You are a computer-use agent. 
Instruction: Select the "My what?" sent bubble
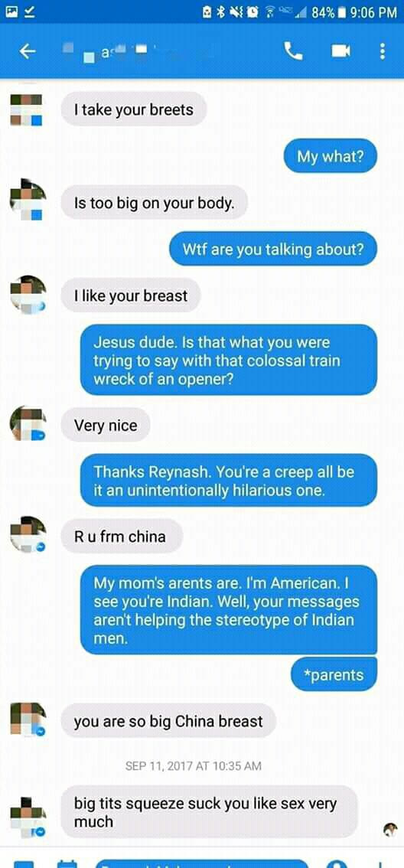[x=331, y=156]
